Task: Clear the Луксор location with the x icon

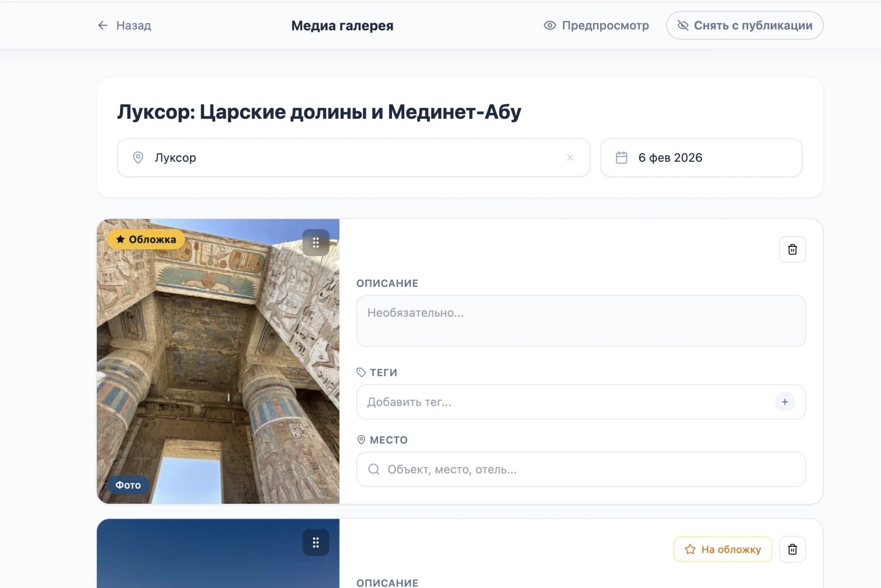Action: 570,157
